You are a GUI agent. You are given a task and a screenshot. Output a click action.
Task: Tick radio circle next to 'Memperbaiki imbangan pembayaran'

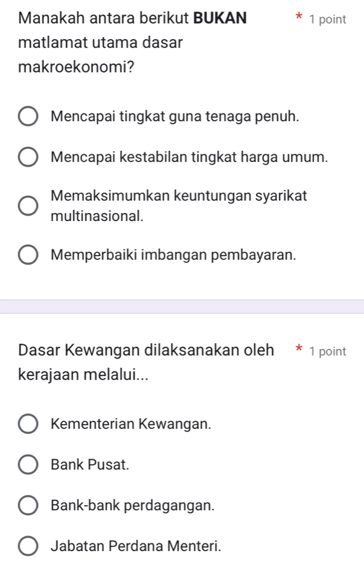tap(28, 255)
